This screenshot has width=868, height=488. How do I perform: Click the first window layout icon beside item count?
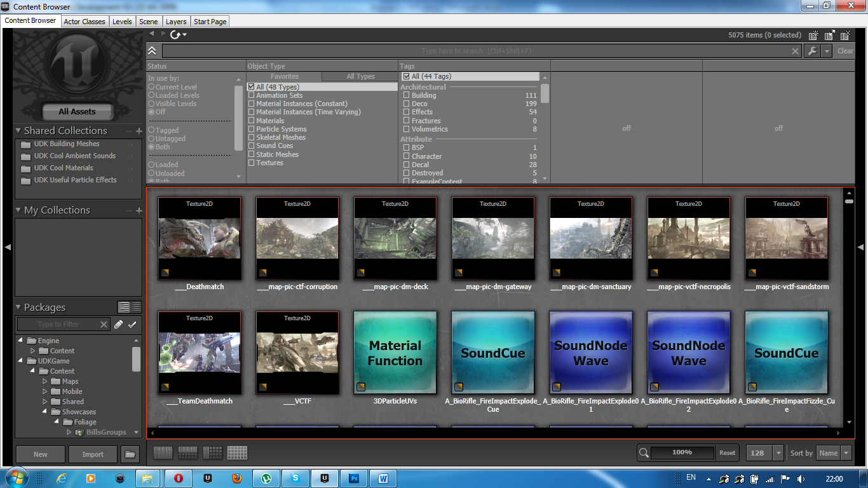pyautogui.click(x=814, y=36)
